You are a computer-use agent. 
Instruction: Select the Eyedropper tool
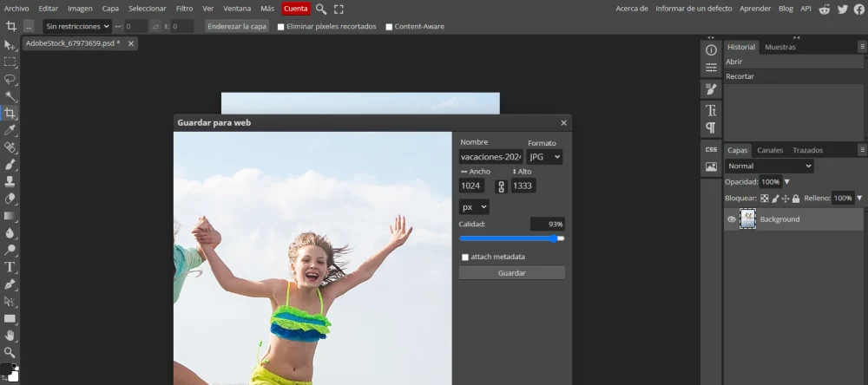click(x=10, y=131)
